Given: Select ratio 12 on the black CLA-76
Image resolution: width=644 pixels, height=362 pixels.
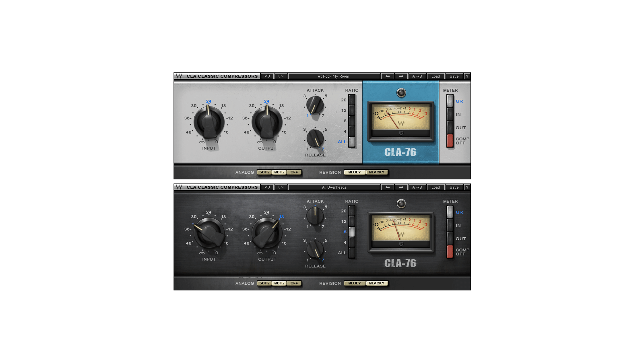Looking at the screenshot, I should pyautogui.click(x=352, y=221).
